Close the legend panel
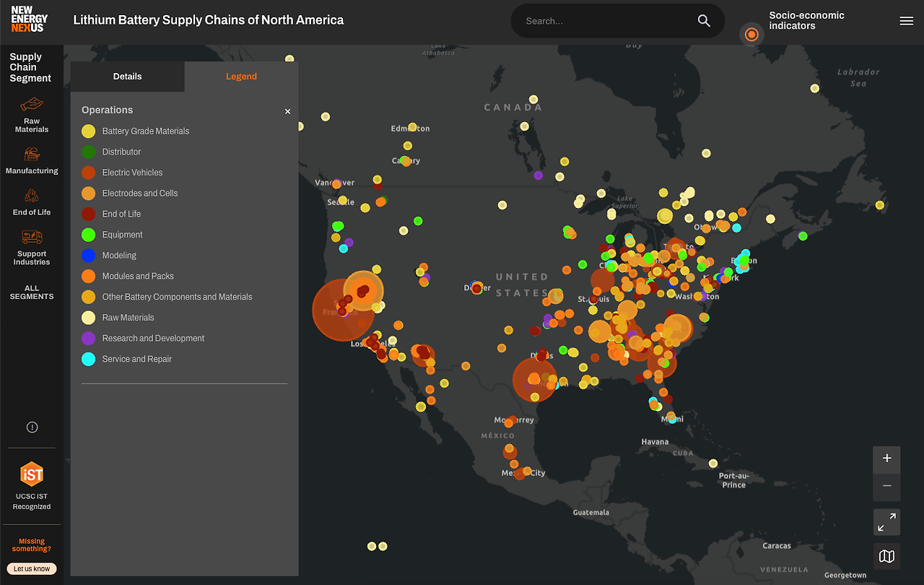924x585 pixels. [x=288, y=111]
